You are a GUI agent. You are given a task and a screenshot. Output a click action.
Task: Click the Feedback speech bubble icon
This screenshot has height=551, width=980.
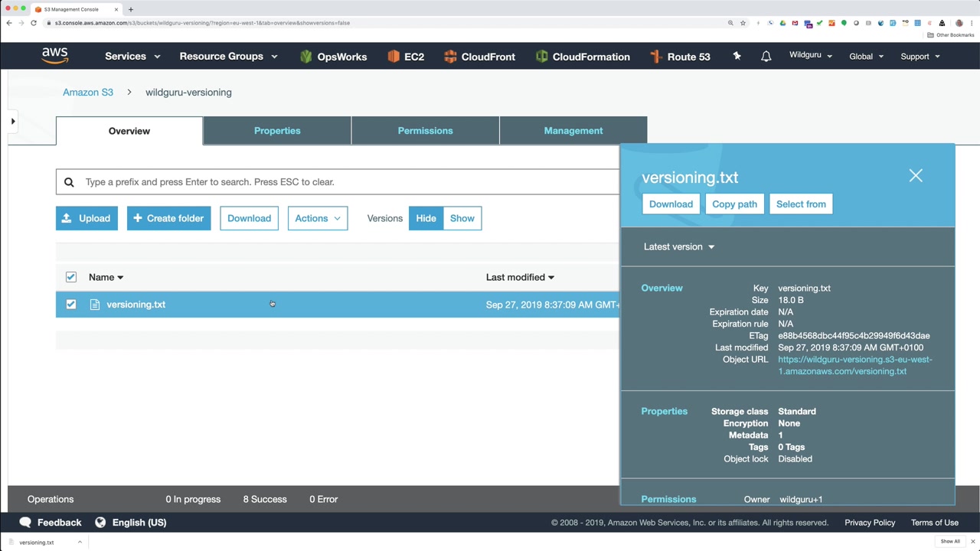25,522
